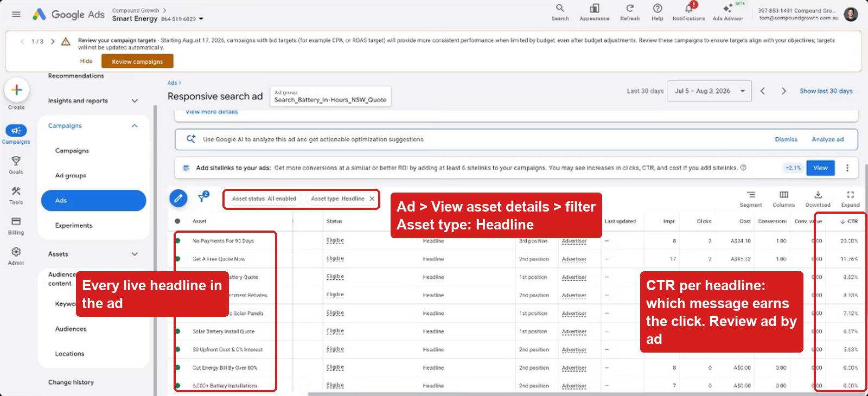Viewport: 868px width, 396px height.
Task: Open the Columns icon
Action: [x=784, y=194]
